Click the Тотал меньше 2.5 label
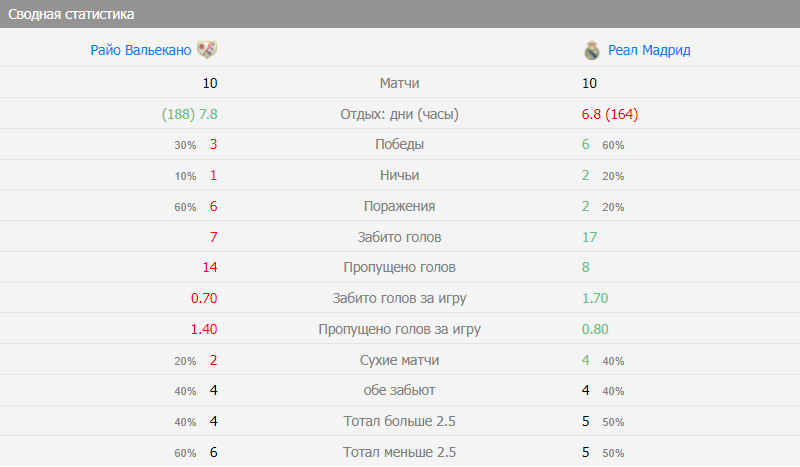 click(400, 452)
